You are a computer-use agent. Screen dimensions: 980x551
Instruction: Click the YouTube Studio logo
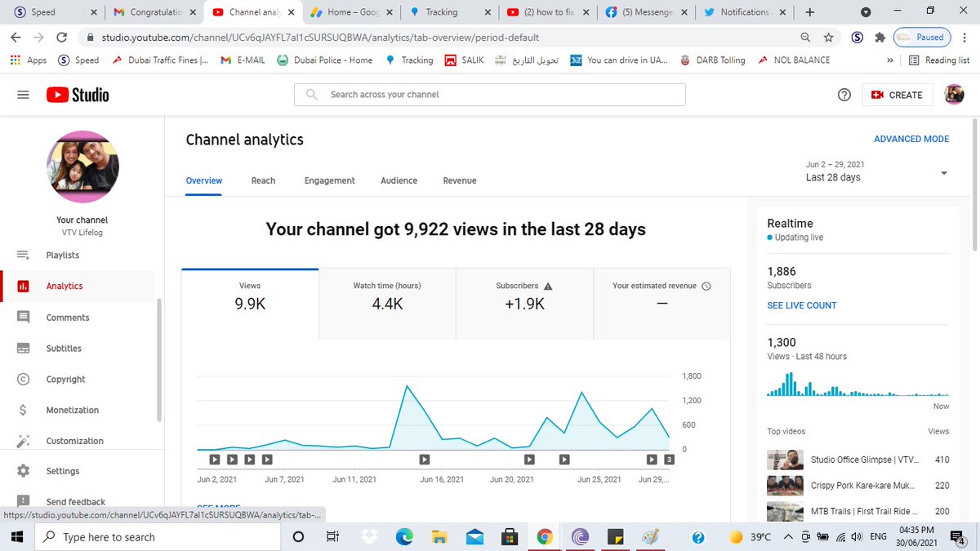pos(78,95)
